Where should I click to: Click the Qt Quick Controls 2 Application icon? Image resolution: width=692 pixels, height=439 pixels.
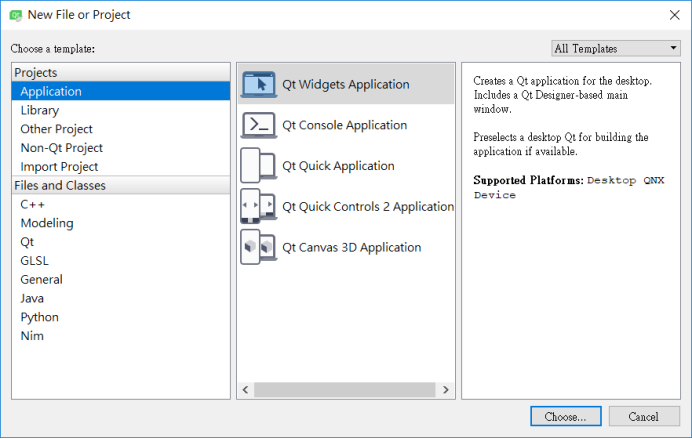coord(259,207)
